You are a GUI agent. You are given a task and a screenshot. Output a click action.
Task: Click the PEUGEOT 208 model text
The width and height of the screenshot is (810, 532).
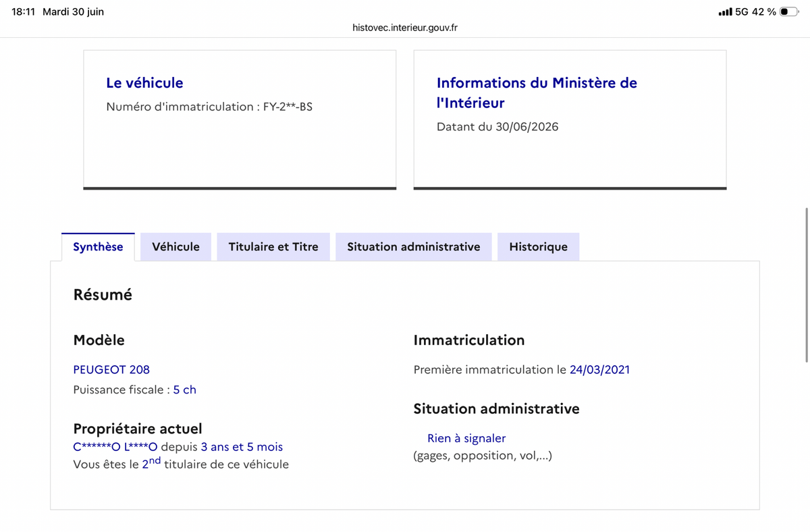[111, 370]
